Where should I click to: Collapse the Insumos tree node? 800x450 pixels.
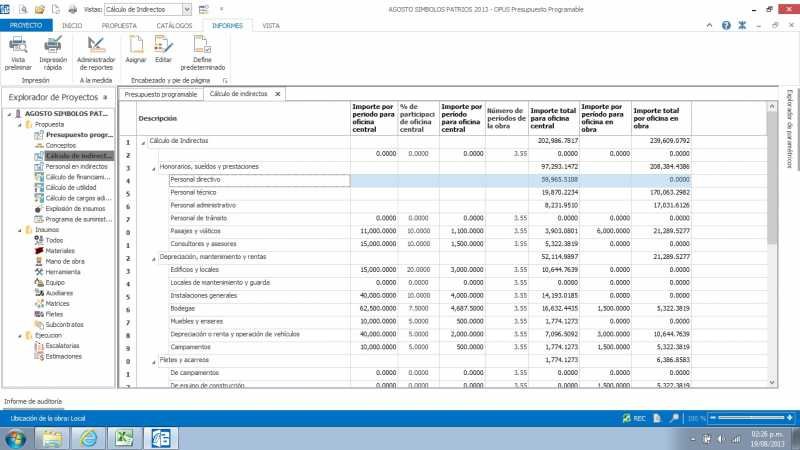[19, 229]
